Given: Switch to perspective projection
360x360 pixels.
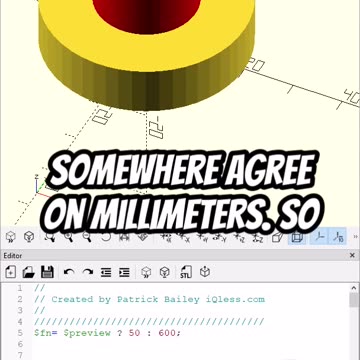Looking at the screenshot, I should [278, 237].
